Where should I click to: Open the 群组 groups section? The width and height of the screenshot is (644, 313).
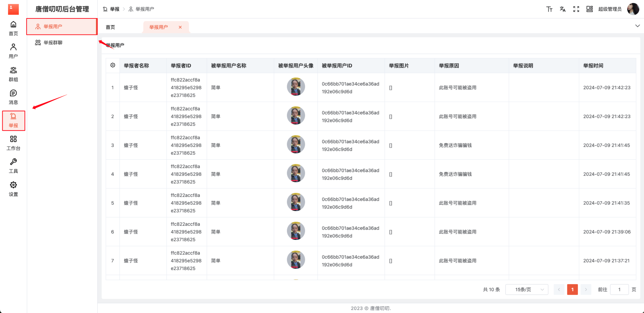pyautogui.click(x=13, y=74)
